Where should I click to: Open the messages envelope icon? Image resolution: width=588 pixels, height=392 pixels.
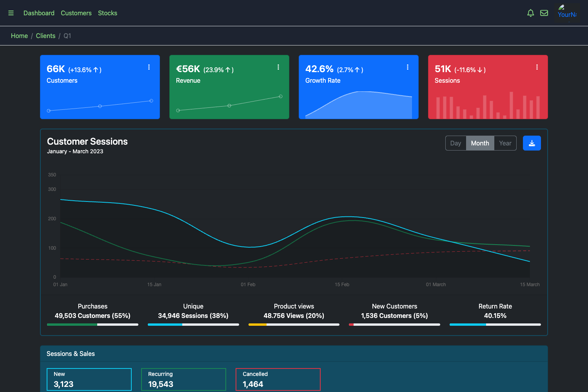(x=544, y=13)
